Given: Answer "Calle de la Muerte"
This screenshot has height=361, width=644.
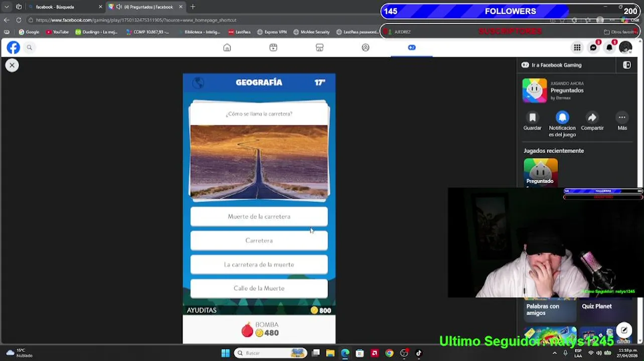Looking at the screenshot, I should [x=259, y=288].
